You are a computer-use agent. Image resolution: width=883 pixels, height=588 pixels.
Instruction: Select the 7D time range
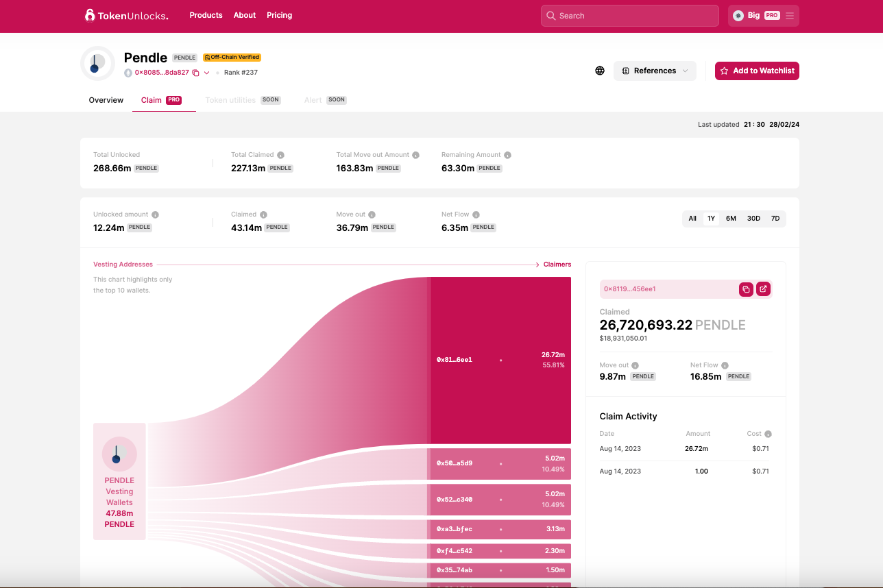pyautogui.click(x=775, y=219)
